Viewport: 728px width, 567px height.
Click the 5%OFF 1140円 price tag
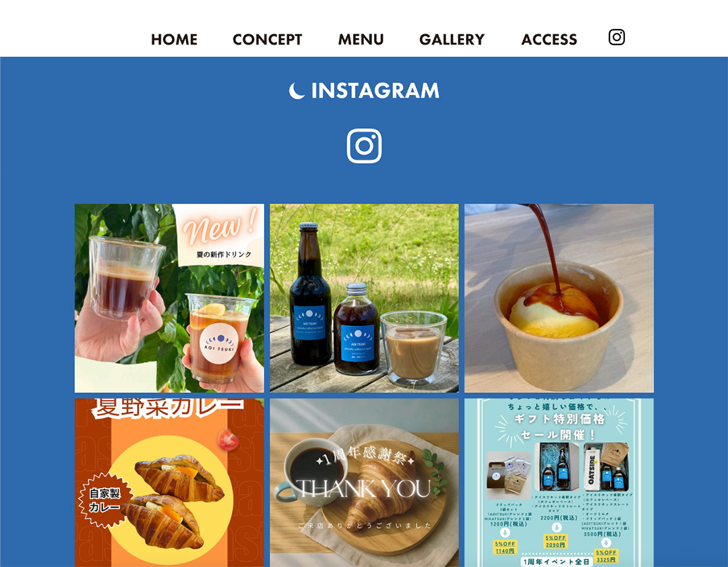(505, 547)
